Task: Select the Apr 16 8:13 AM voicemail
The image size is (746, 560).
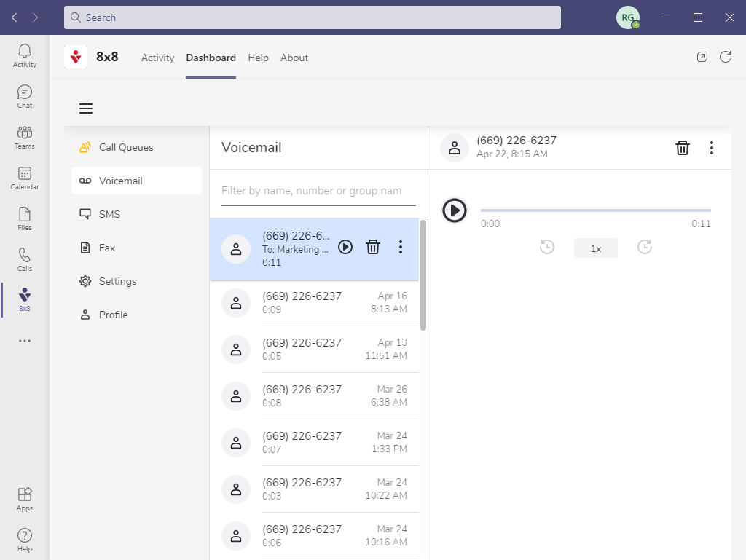Action: (x=315, y=302)
